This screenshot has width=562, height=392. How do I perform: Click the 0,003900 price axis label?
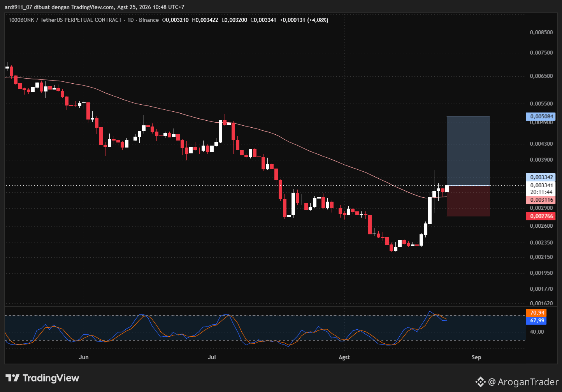tap(541, 160)
